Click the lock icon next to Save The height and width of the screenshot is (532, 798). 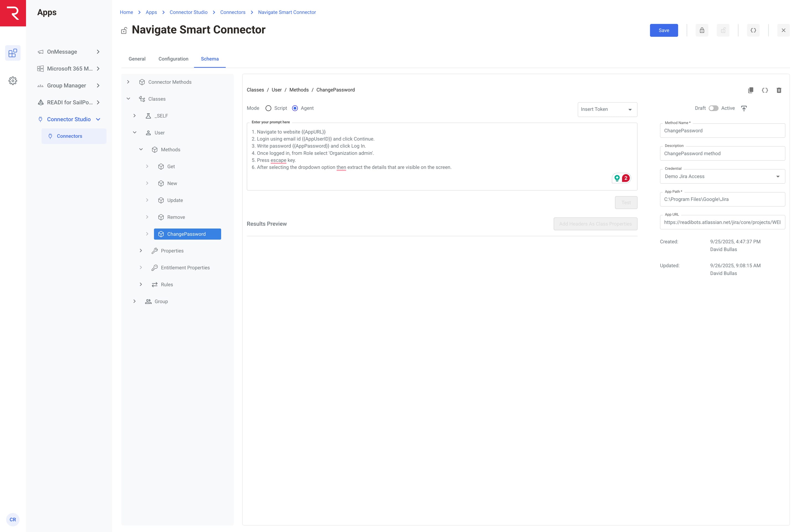[702, 30]
